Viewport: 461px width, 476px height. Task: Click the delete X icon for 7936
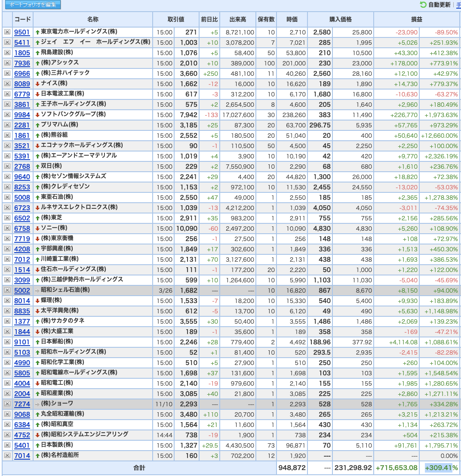pyautogui.click(x=7, y=63)
